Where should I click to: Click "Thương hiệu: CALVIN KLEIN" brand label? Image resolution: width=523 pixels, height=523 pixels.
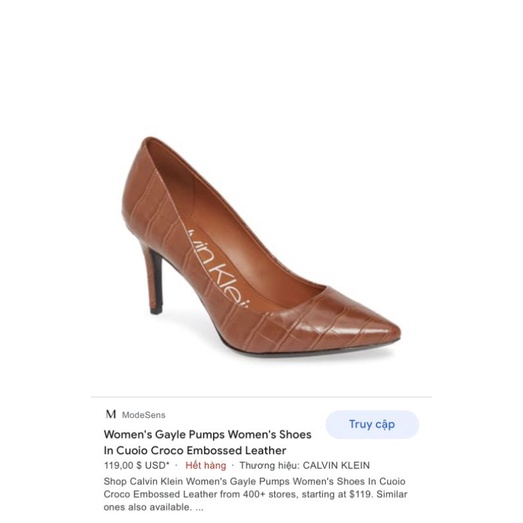pos(305,465)
